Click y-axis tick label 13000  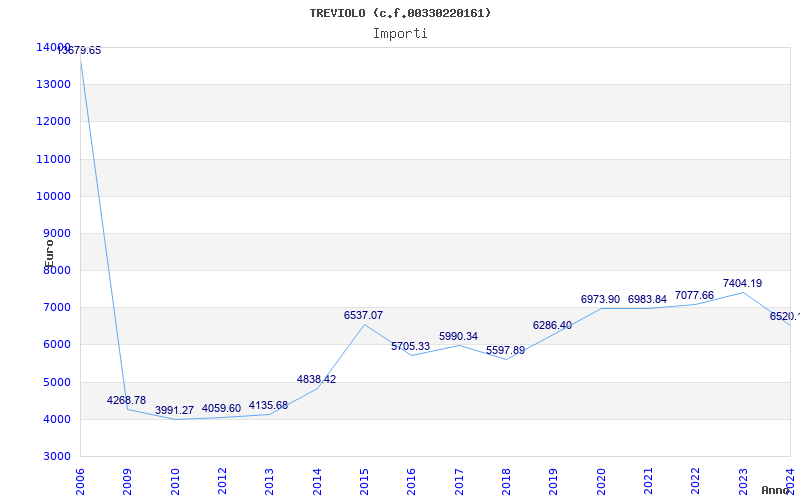point(53,85)
